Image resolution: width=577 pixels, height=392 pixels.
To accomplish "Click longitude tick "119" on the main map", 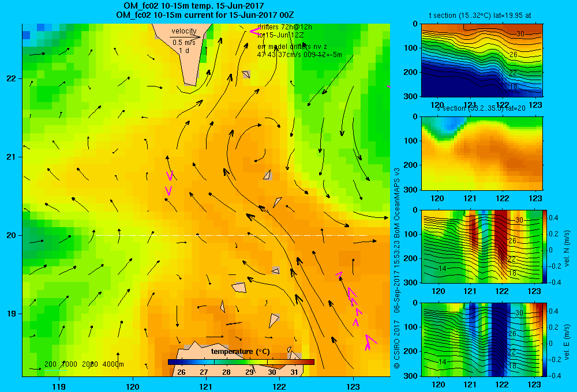I will [59, 386].
